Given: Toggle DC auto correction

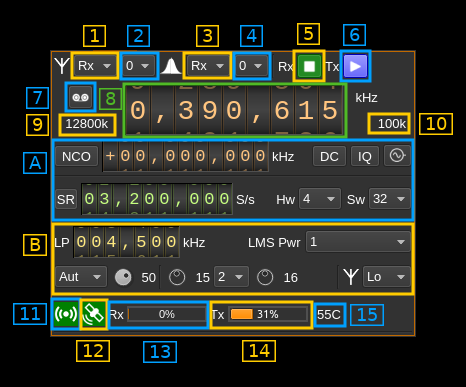Looking at the screenshot, I should [x=329, y=156].
